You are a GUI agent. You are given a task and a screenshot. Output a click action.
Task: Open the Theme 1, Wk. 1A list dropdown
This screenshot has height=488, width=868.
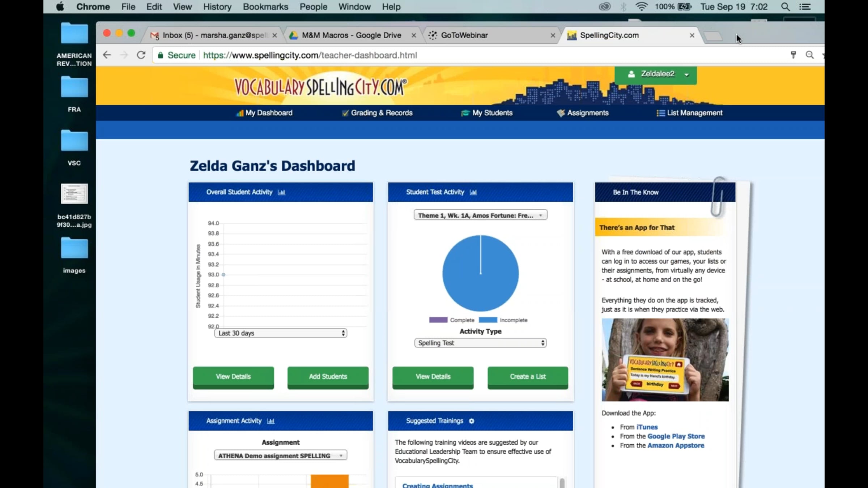480,215
